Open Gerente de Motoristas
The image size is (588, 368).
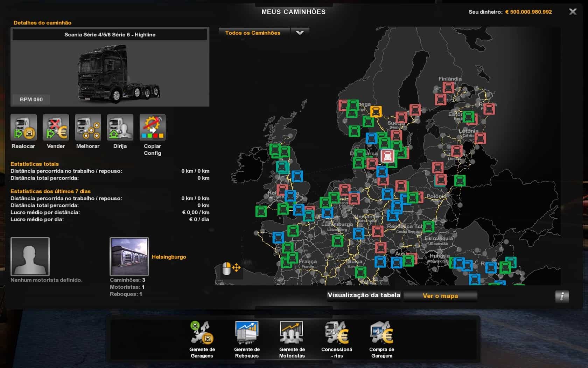click(x=292, y=333)
